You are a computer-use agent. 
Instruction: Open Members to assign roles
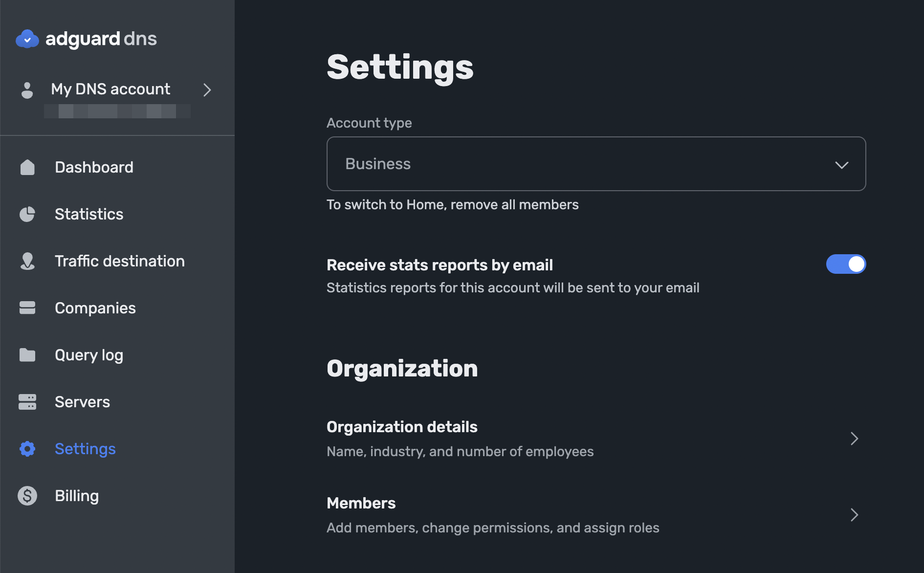click(x=361, y=503)
